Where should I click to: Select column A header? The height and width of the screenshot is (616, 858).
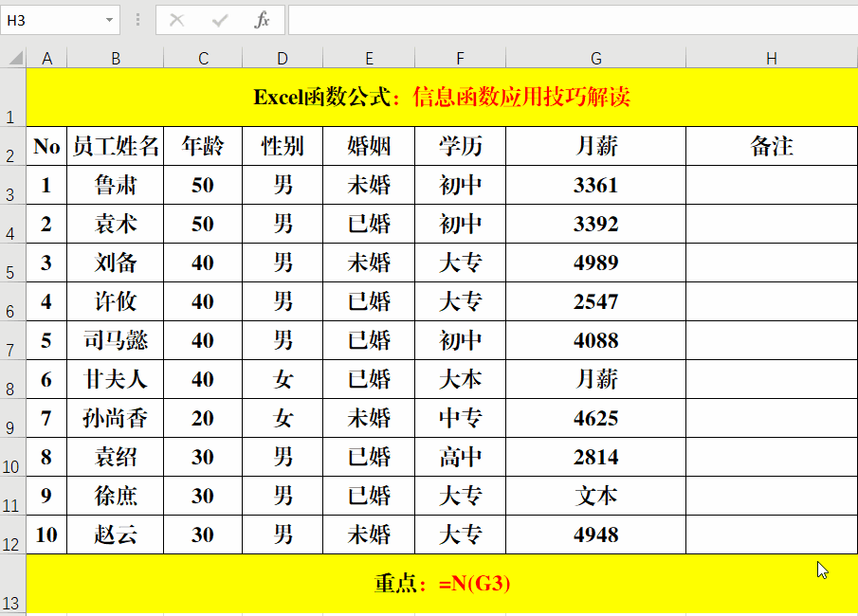point(46,58)
